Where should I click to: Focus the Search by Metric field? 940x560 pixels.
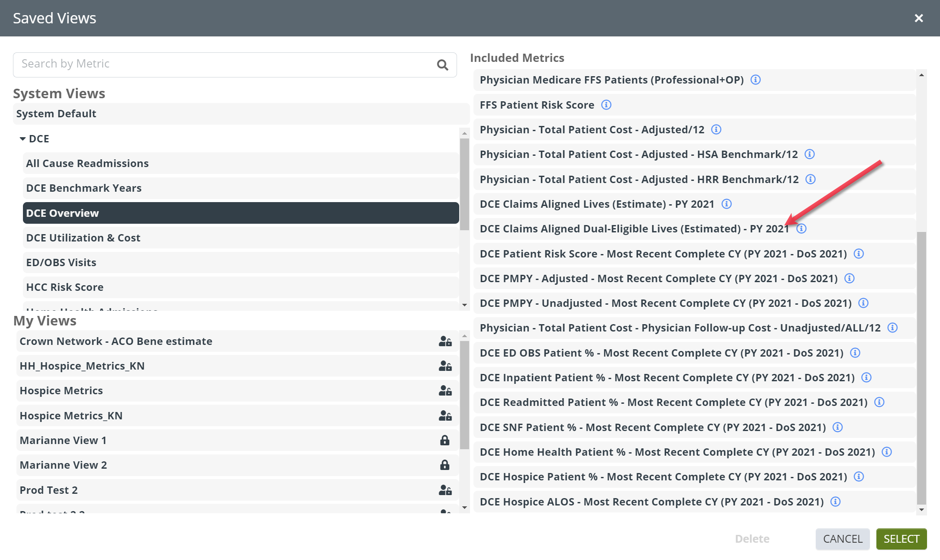[x=235, y=65]
